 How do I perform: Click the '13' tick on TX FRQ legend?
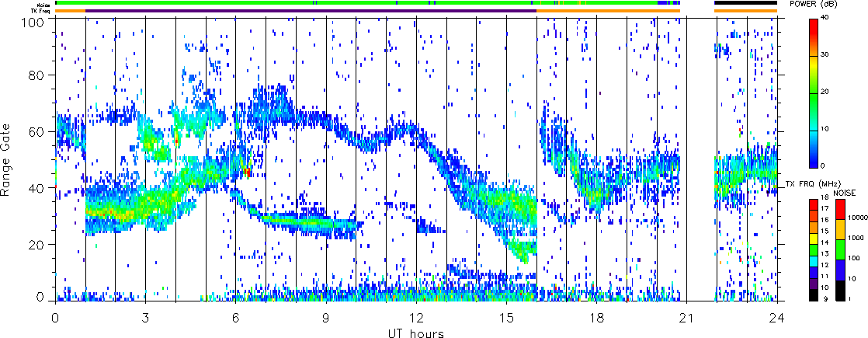[x=825, y=254]
